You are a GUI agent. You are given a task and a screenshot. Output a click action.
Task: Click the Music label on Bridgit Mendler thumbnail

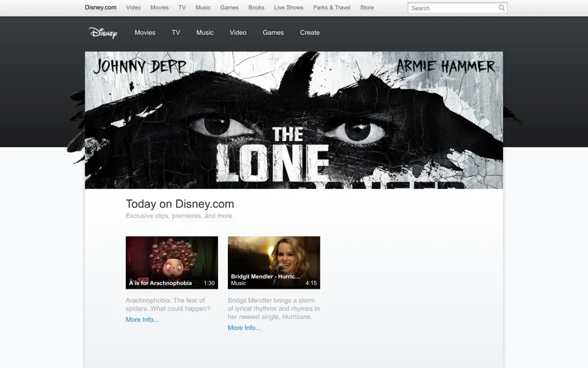[x=238, y=283]
